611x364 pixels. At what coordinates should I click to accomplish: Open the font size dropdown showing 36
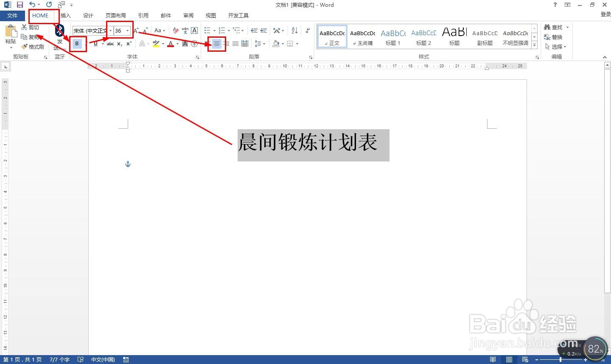[x=127, y=31]
